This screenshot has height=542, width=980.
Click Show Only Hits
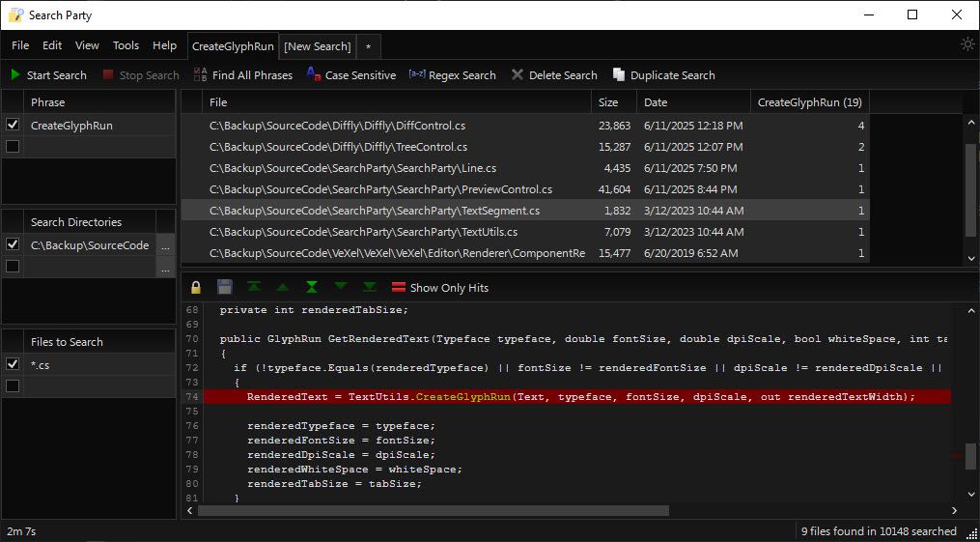(440, 288)
